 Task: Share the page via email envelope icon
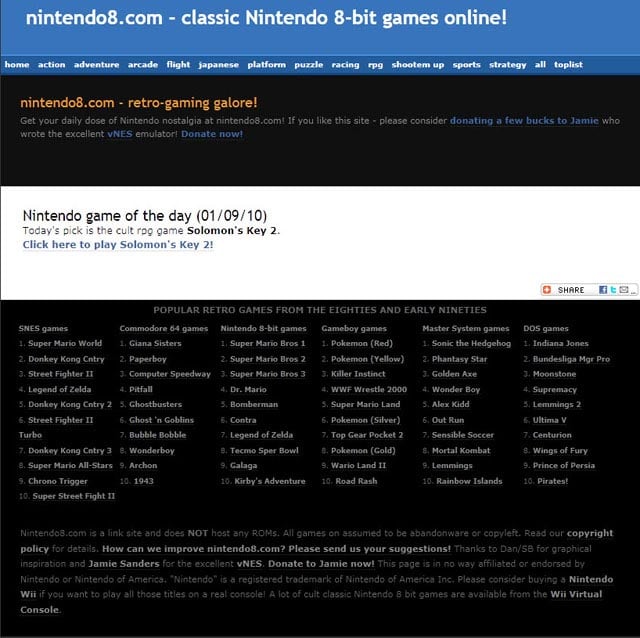coord(624,290)
